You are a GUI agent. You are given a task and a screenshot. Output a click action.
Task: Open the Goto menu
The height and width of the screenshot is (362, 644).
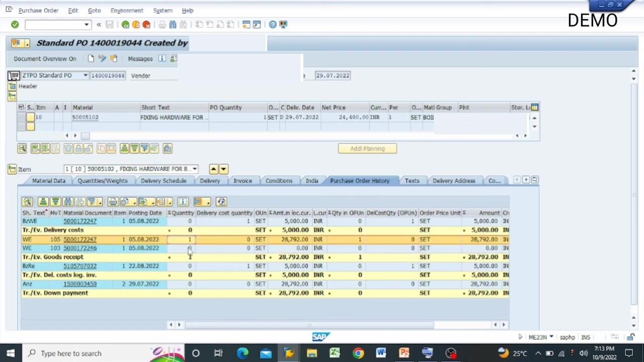click(x=94, y=11)
